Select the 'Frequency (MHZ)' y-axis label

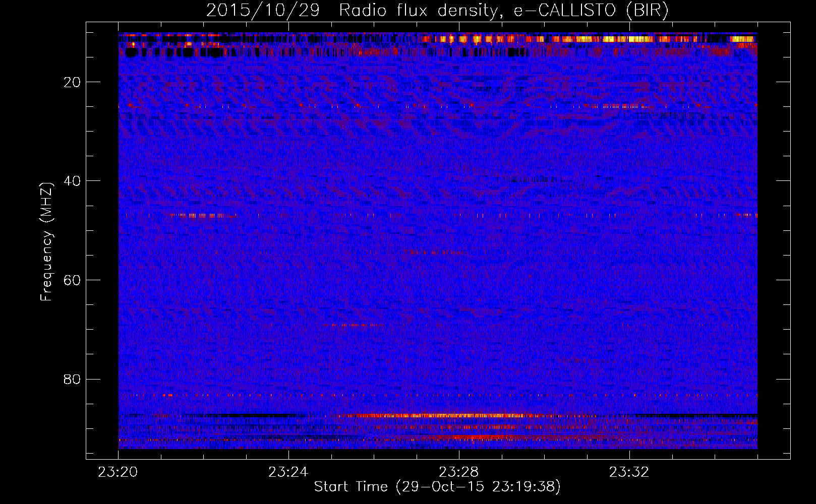pos(46,242)
